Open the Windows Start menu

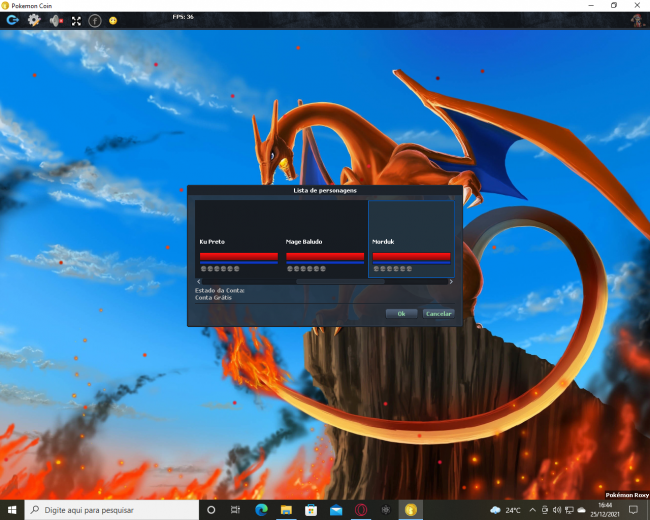coord(12,510)
